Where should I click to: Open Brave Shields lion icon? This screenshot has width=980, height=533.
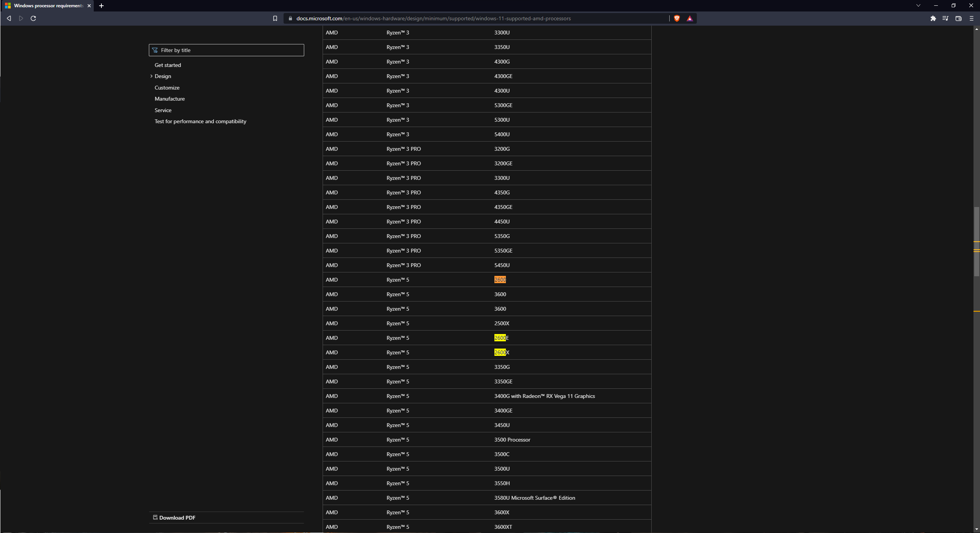click(677, 18)
